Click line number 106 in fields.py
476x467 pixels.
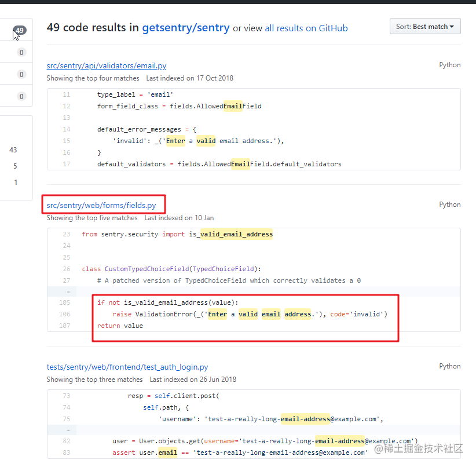tap(65, 314)
